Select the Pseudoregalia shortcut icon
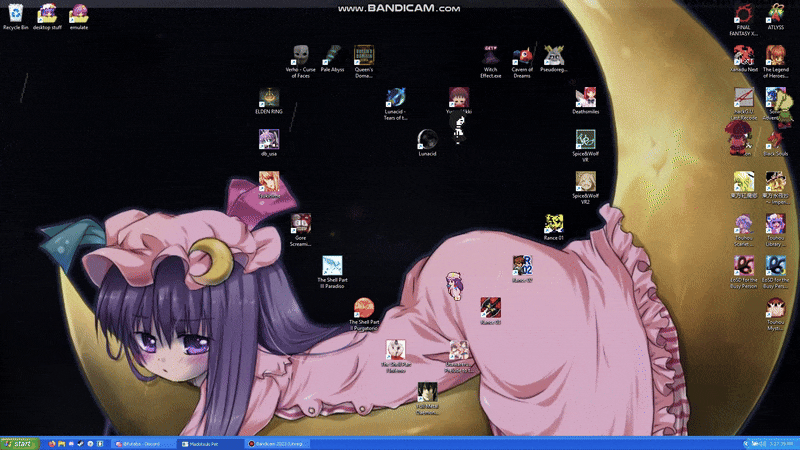 554,55
